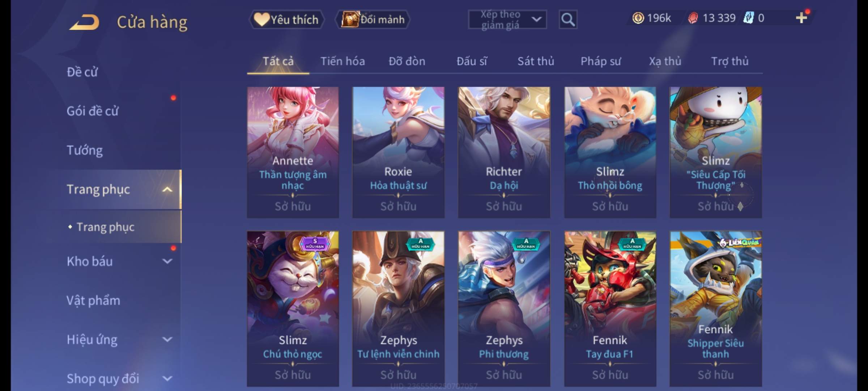The height and width of the screenshot is (391, 868).
Task: Go to Gói đề cử in sidebar
Action: pyautogui.click(x=93, y=111)
